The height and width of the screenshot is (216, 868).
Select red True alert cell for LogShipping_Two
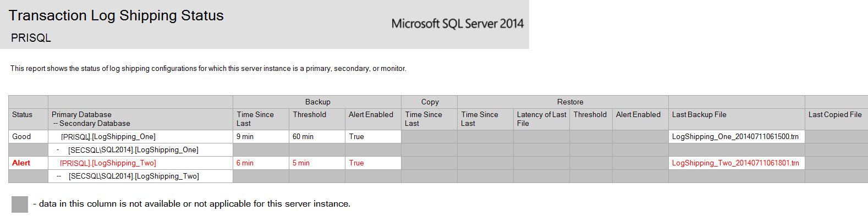[x=373, y=163]
